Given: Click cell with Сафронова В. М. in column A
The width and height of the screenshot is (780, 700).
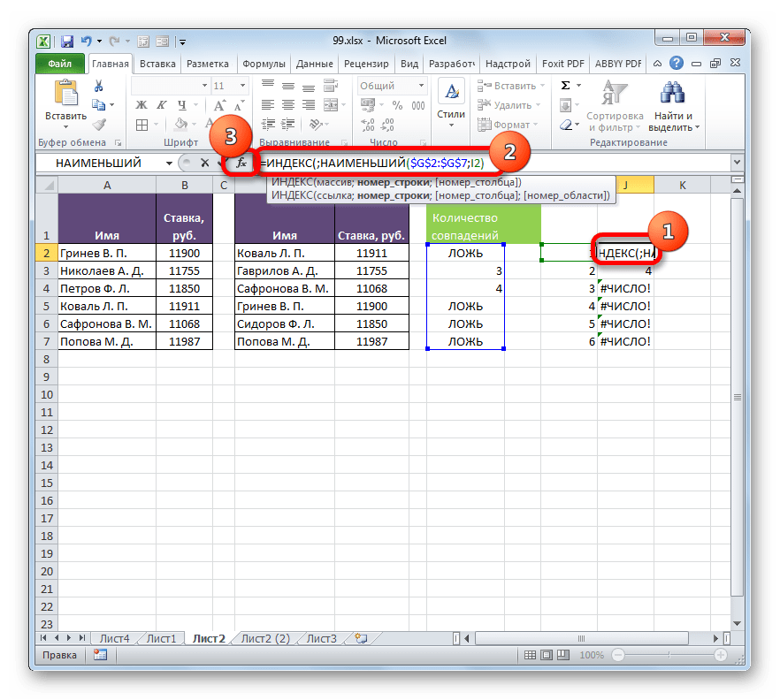Looking at the screenshot, I should [107, 324].
